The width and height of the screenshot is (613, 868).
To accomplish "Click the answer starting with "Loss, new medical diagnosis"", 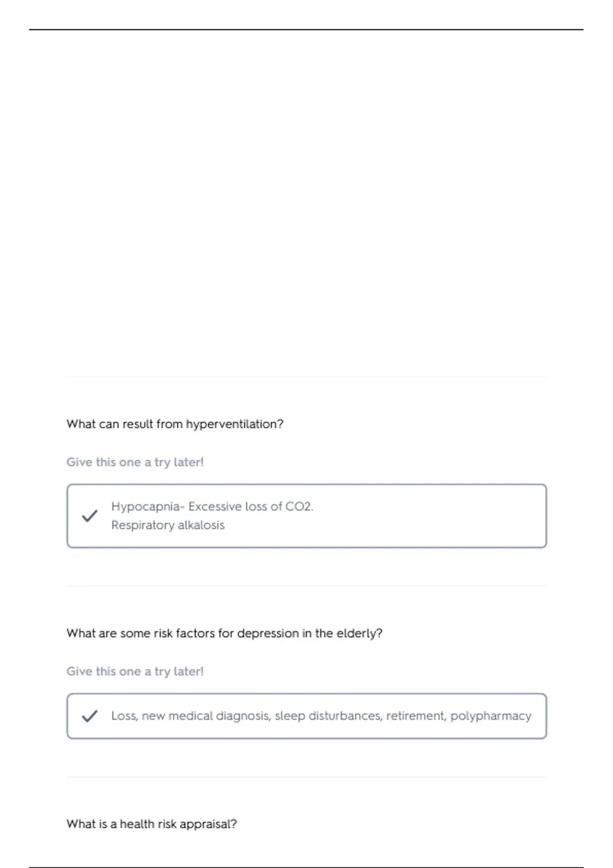I will click(x=321, y=716).
